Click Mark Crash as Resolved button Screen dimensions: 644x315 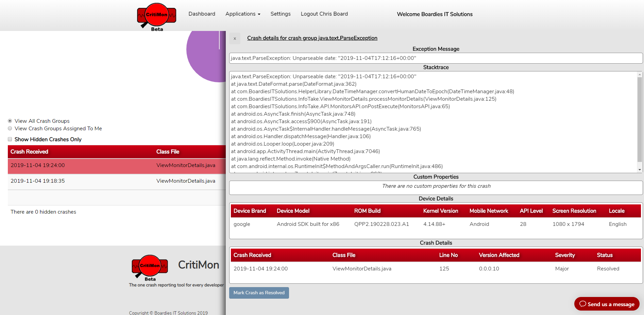[259, 293]
